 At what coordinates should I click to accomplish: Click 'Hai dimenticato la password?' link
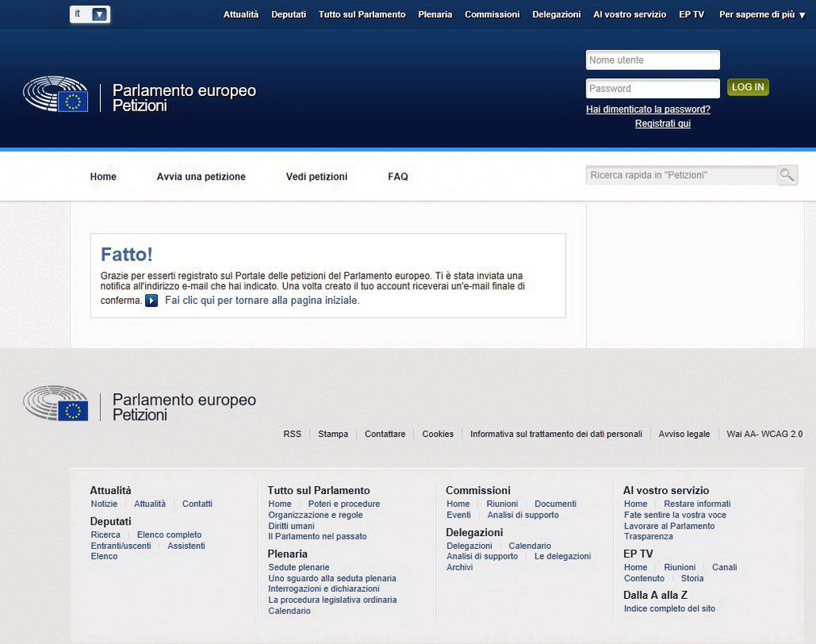click(648, 110)
